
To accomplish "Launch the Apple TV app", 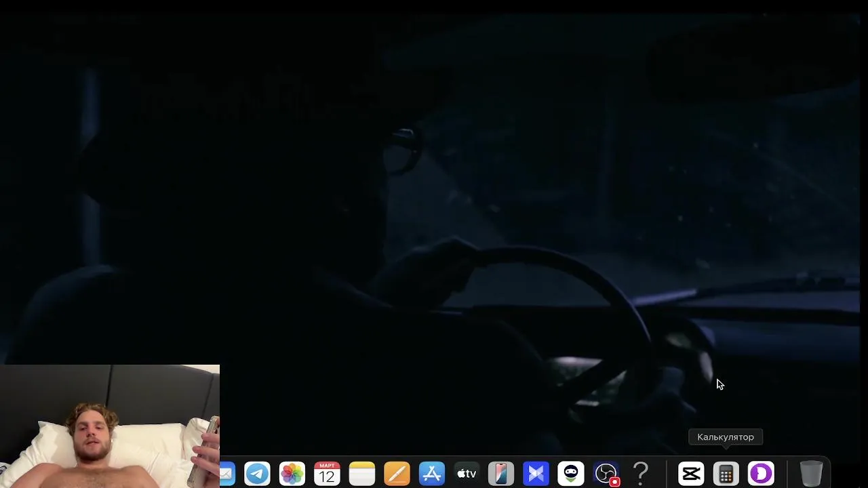I will point(467,473).
